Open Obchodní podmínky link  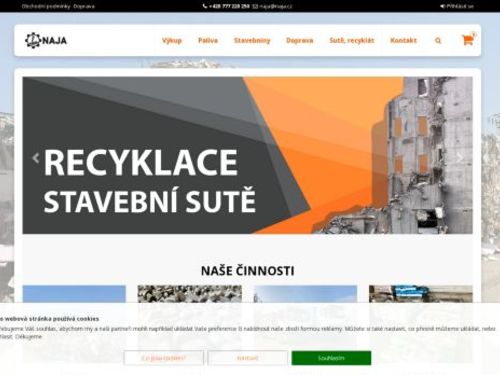pos(46,6)
